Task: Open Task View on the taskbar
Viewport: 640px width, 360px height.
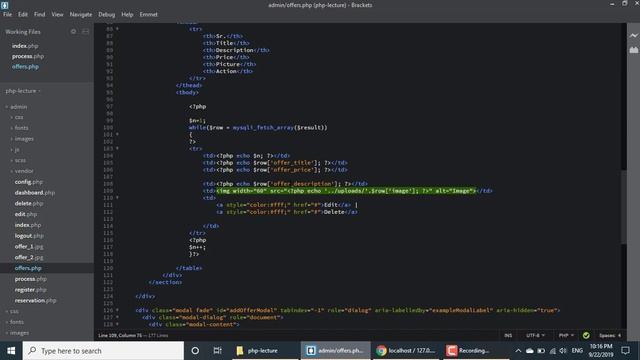Action: 217,351
